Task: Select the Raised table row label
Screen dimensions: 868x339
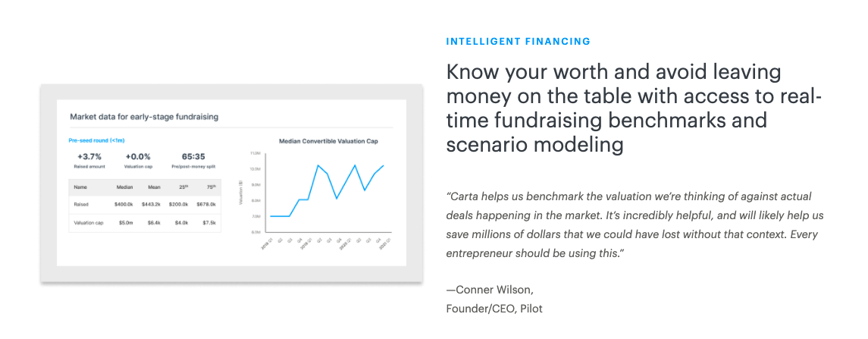Action: pos(81,205)
